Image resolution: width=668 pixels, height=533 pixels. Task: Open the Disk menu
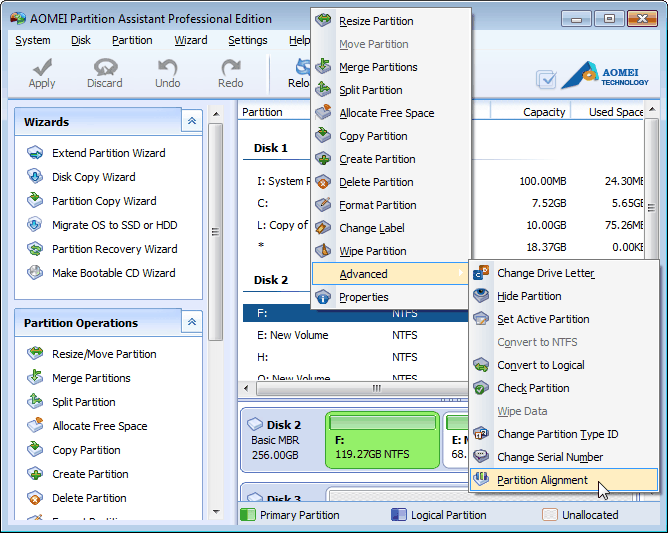pyautogui.click(x=81, y=40)
